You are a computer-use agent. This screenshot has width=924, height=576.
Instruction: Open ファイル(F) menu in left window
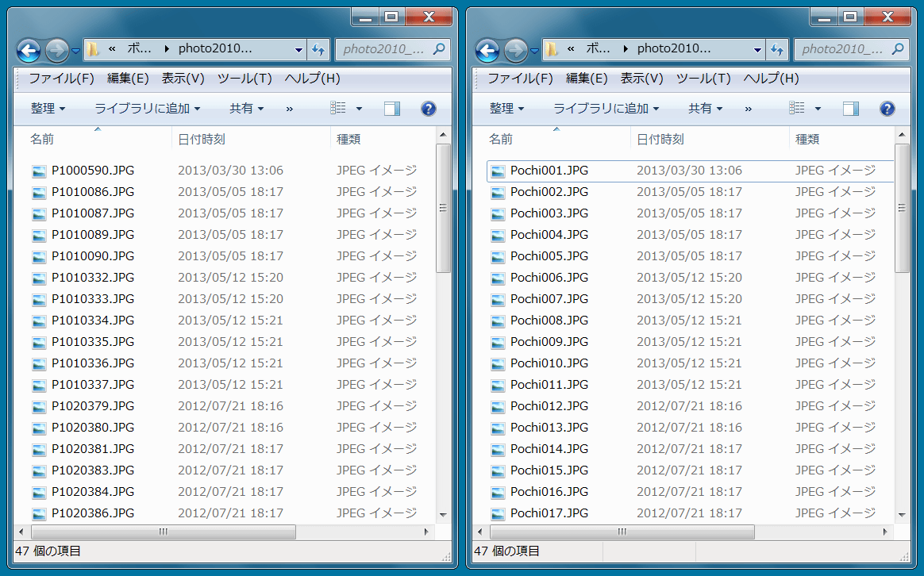[61, 79]
